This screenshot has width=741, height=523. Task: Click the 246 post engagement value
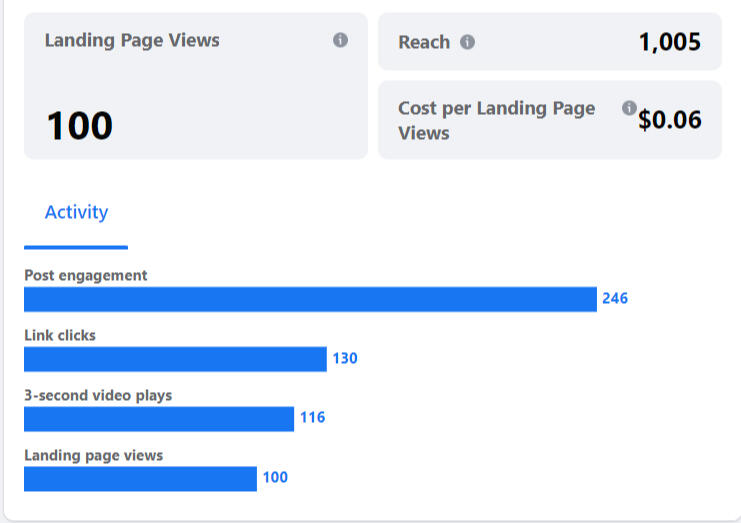615,298
